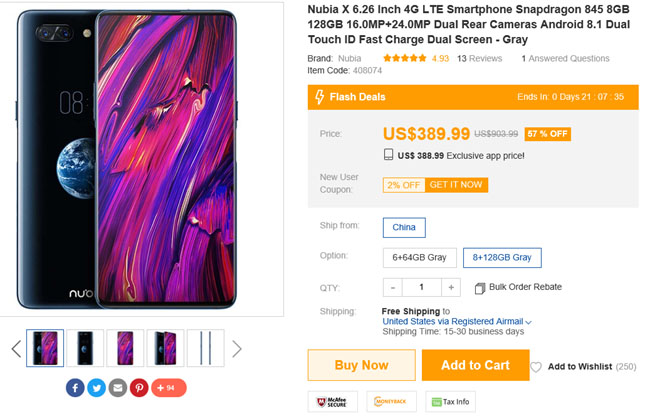Pin the product on Pinterest
The height and width of the screenshot is (416, 645).
pyautogui.click(x=139, y=387)
